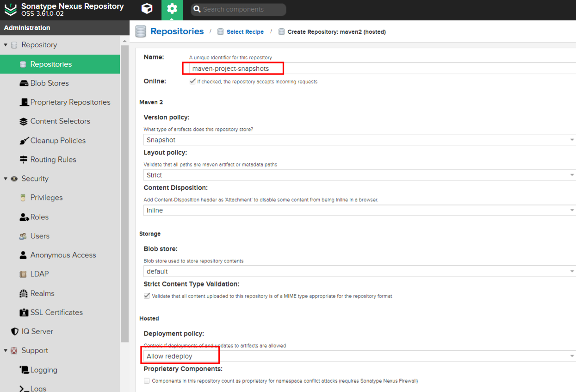The width and height of the screenshot is (576, 392).
Task: Click the Repositories breadcrumb heading
Action: [177, 31]
